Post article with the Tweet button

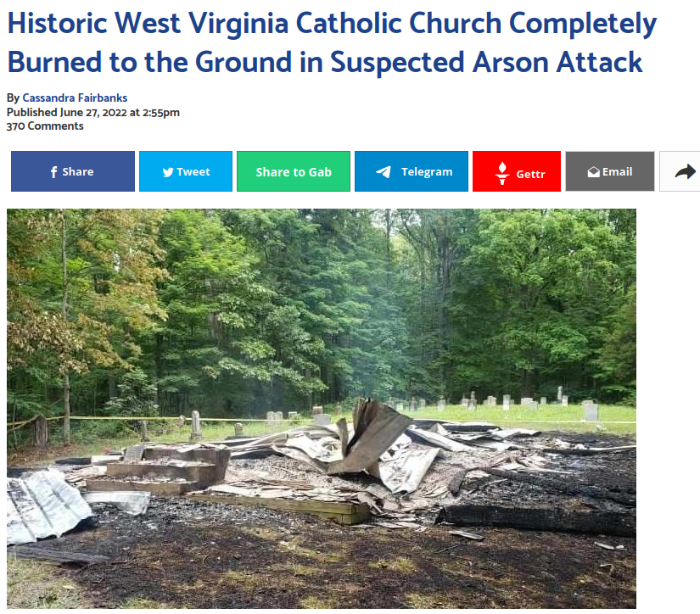[x=186, y=171]
